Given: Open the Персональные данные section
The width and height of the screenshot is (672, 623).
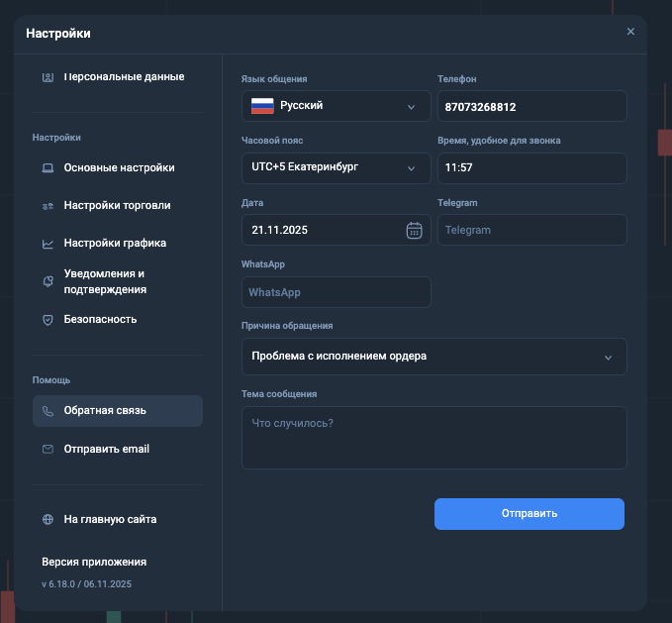Looking at the screenshot, I should coord(123,77).
